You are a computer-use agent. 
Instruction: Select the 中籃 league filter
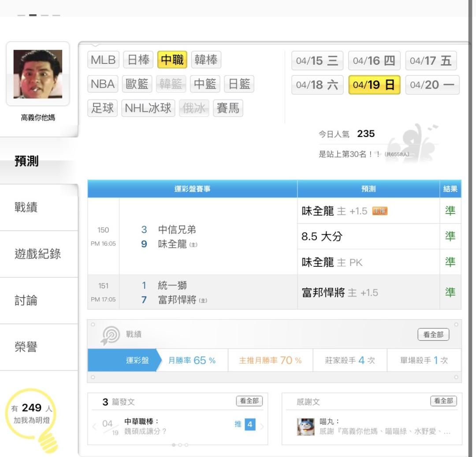[205, 84]
